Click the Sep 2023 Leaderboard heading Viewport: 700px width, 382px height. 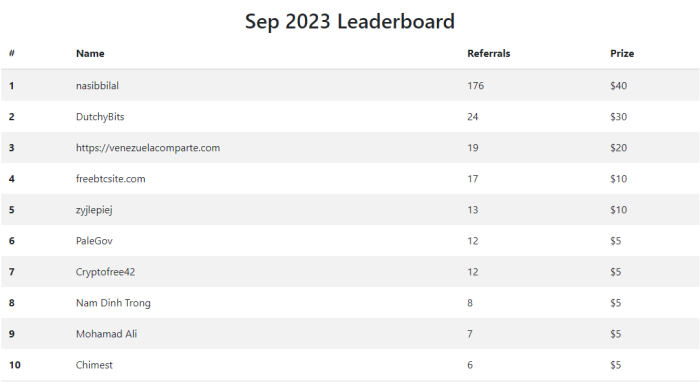(x=350, y=22)
